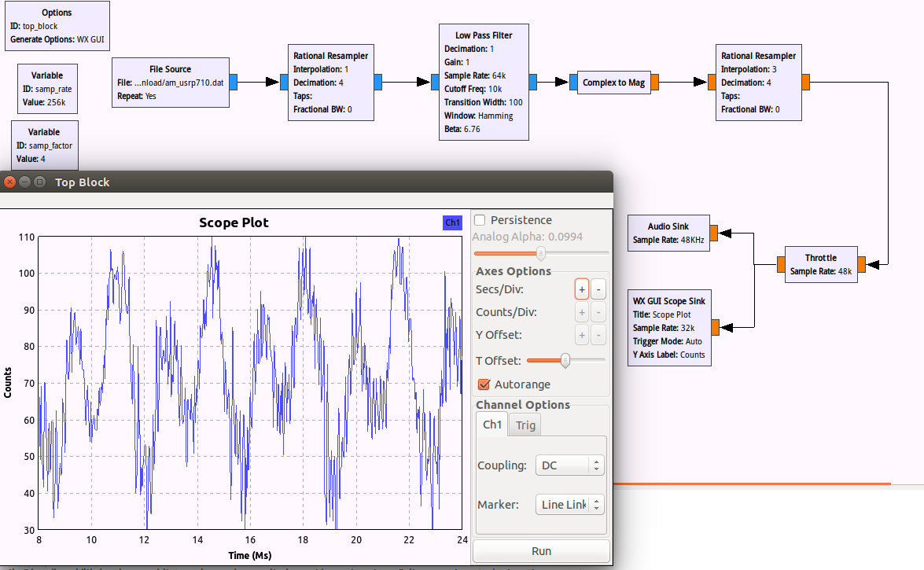The image size is (924, 570).
Task: Open the Marker dropdown
Action: [569, 504]
